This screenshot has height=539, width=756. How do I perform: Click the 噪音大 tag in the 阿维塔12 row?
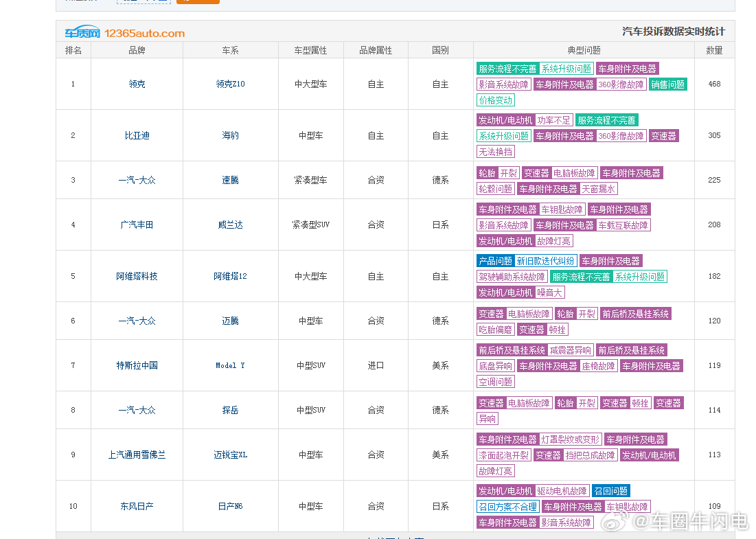pyautogui.click(x=549, y=292)
